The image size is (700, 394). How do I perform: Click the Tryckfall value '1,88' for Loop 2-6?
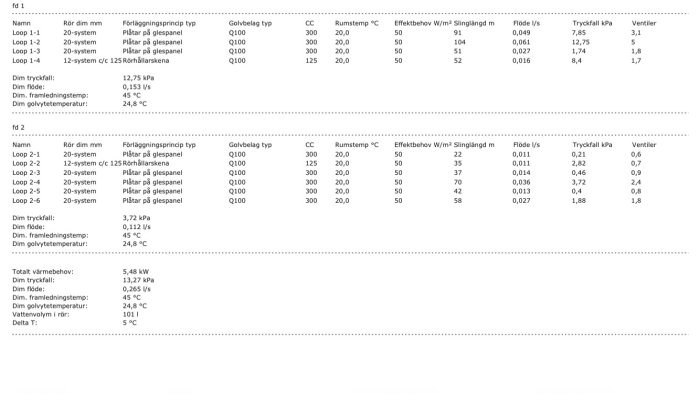click(x=579, y=200)
